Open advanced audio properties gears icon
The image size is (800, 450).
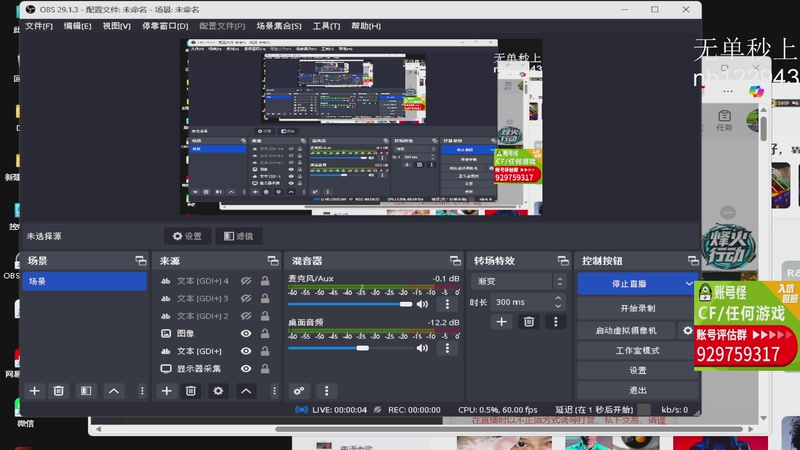(299, 391)
